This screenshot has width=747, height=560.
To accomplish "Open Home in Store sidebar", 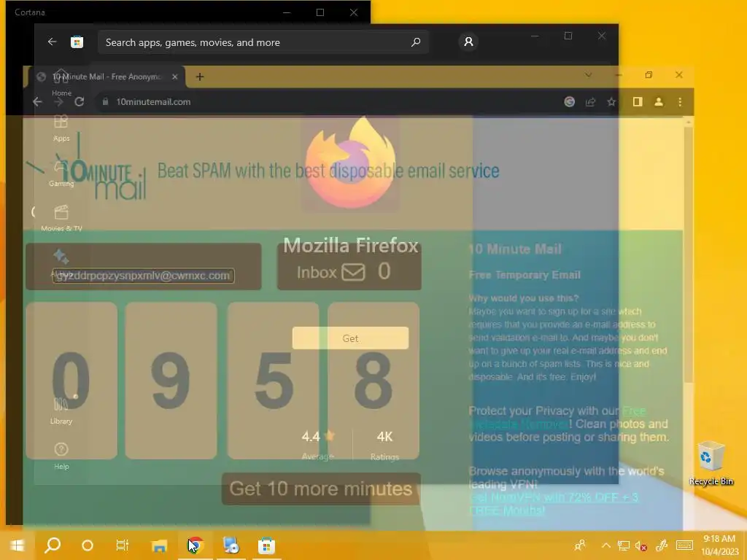I will (61, 82).
